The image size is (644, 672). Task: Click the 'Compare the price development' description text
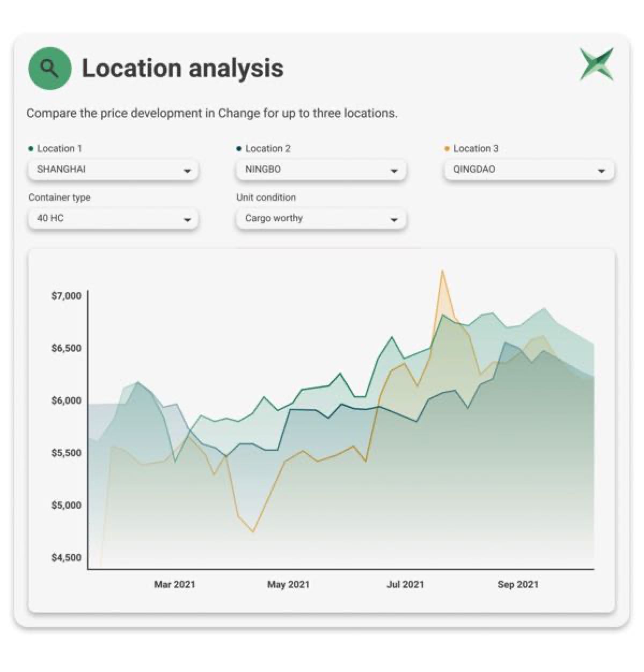click(212, 114)
